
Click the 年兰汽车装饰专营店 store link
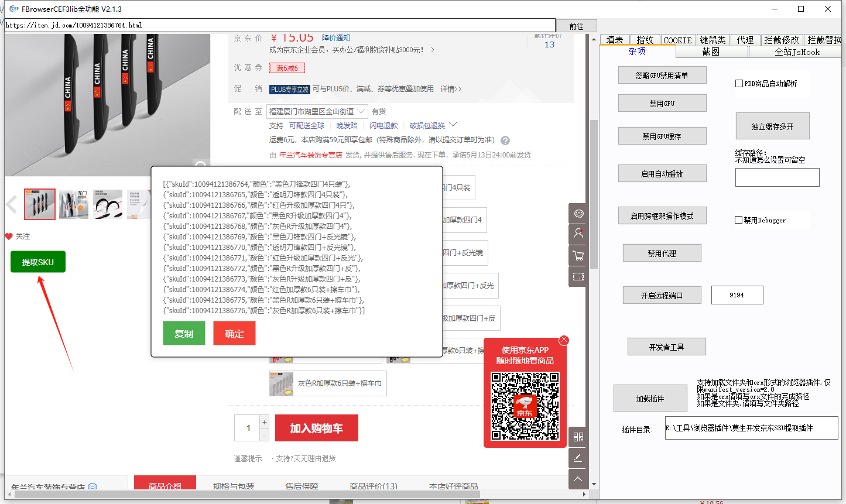click(x=311, y=155)
